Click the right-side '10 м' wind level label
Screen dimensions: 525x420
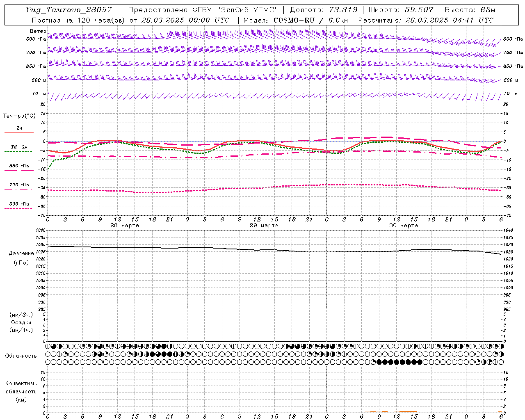511,94
